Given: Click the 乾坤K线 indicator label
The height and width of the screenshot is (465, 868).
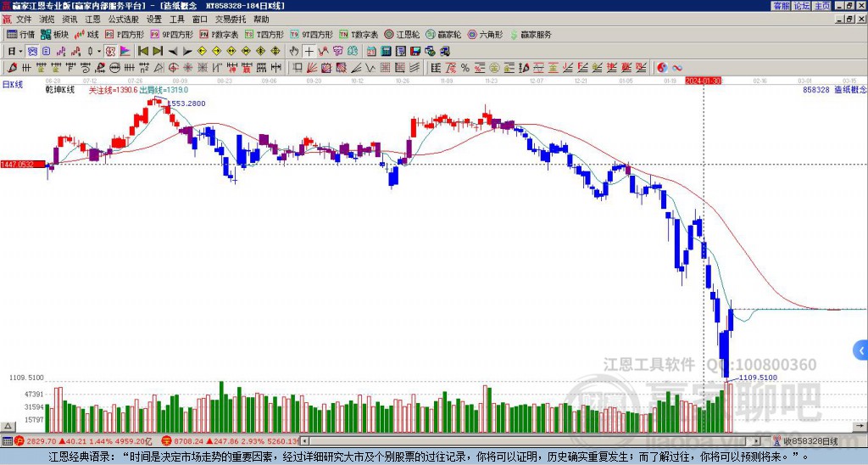Looking at the screenshot, I should click(x=60, y=90).
